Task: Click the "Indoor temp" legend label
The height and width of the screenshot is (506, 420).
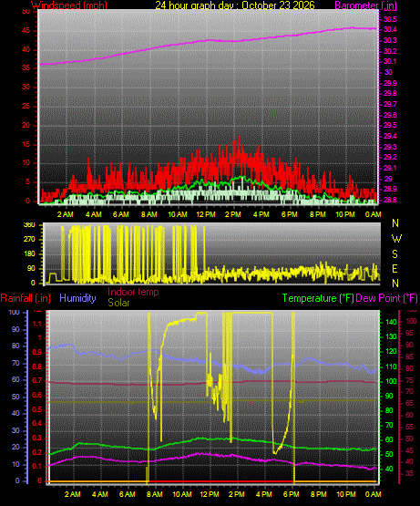Action: (x=133, y=292)
